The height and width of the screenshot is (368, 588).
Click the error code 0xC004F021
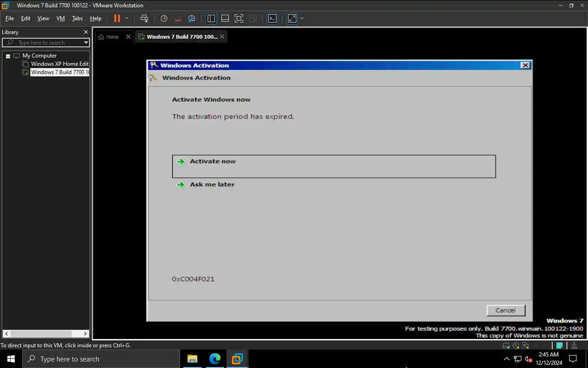(x=193, y=279)
